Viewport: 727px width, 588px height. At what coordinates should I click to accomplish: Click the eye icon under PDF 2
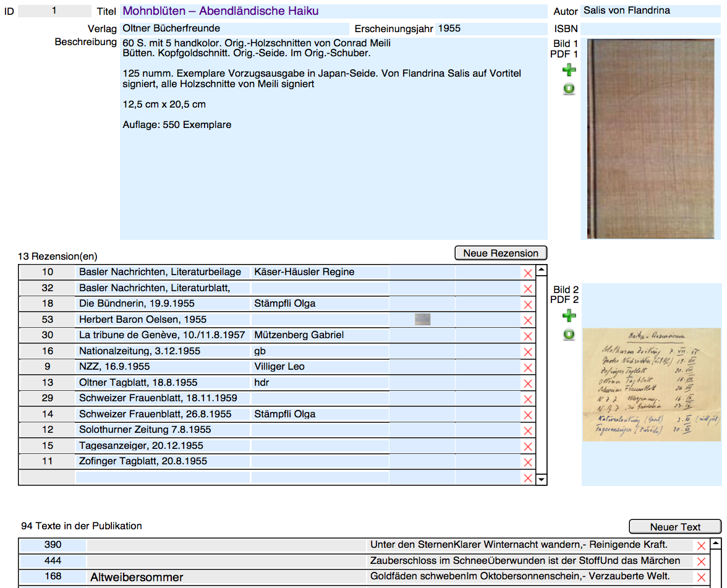[569, 334]
